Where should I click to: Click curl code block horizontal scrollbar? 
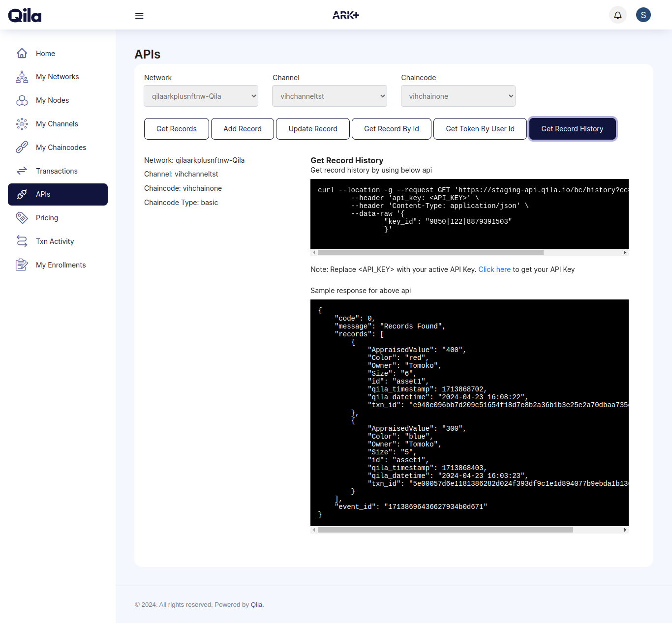pos(430,252)
